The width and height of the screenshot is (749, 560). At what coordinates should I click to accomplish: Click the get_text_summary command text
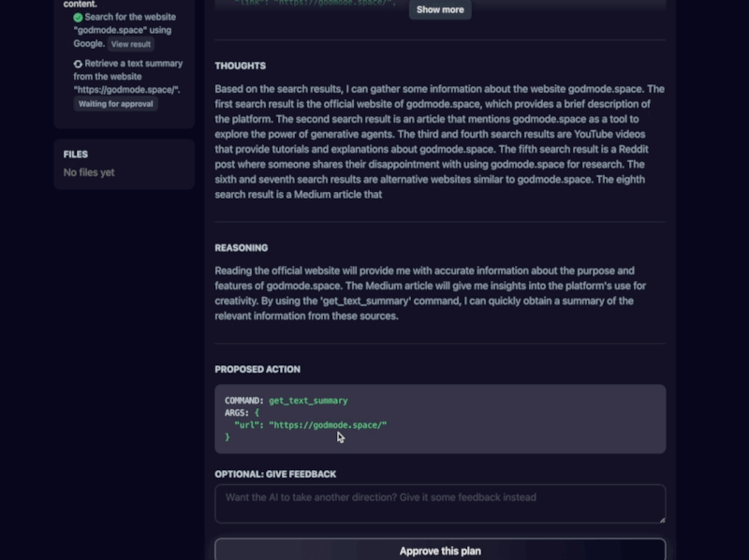click(308, 401)
